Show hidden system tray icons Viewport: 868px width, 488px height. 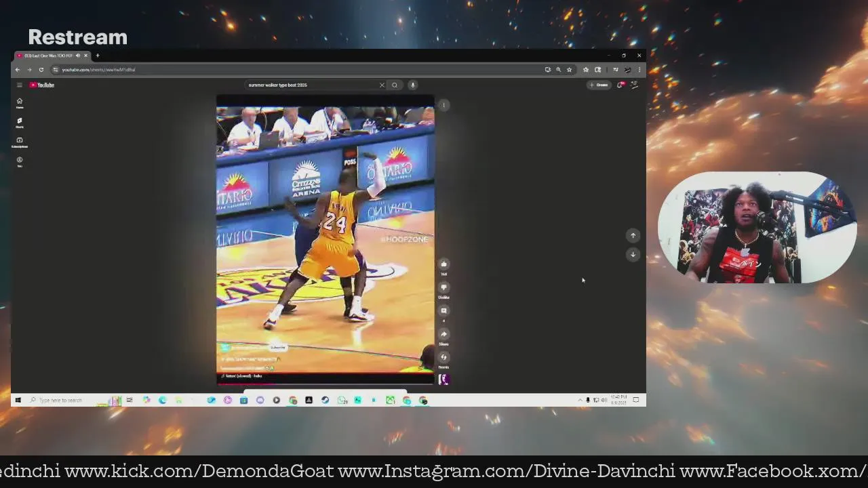580,401
